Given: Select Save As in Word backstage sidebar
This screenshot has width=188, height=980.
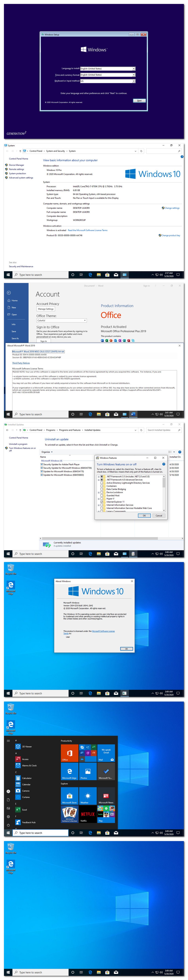Looking at the screenshot, I should (x=15, y=338).
